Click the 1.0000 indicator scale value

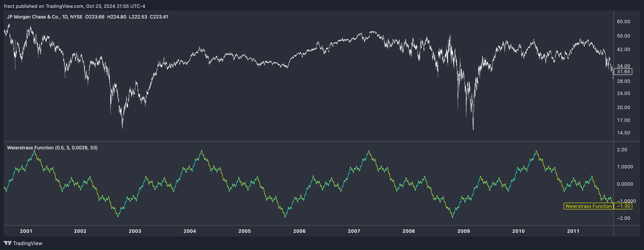tap(625, 167)
